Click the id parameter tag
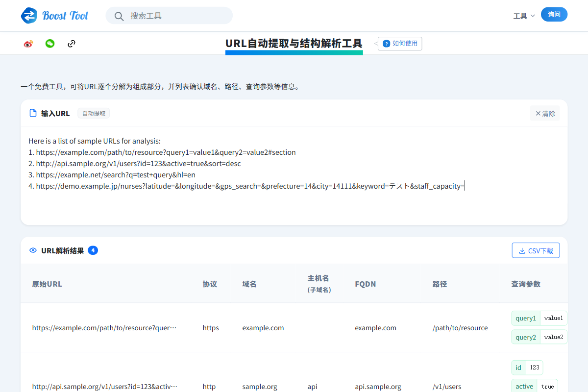Screen dimensions: 588x392 coord(518,367)
